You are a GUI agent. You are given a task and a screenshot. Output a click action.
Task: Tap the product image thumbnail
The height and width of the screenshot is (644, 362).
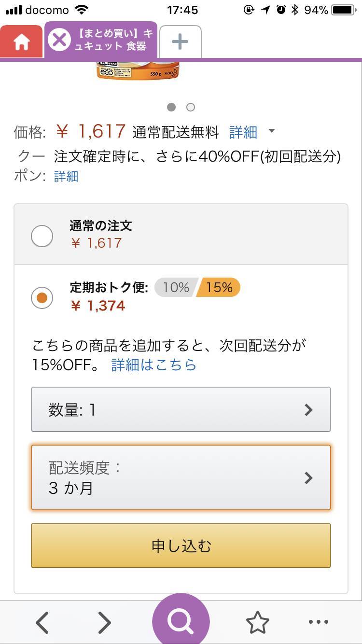coord(138,71)
